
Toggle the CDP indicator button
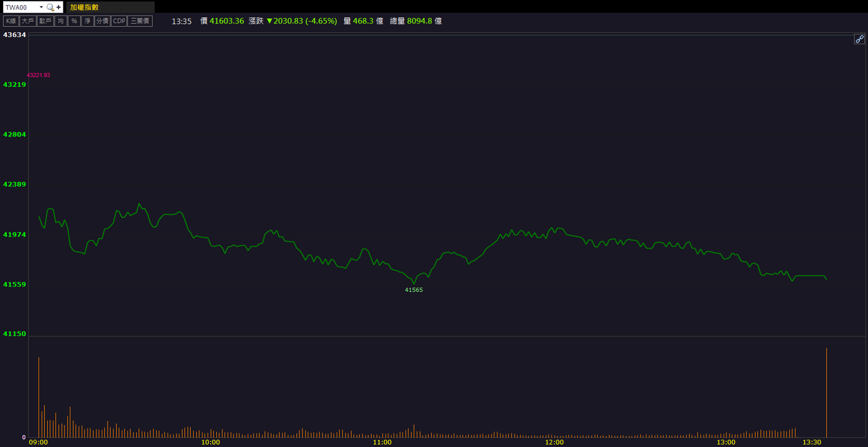click(x=119, y=21)
